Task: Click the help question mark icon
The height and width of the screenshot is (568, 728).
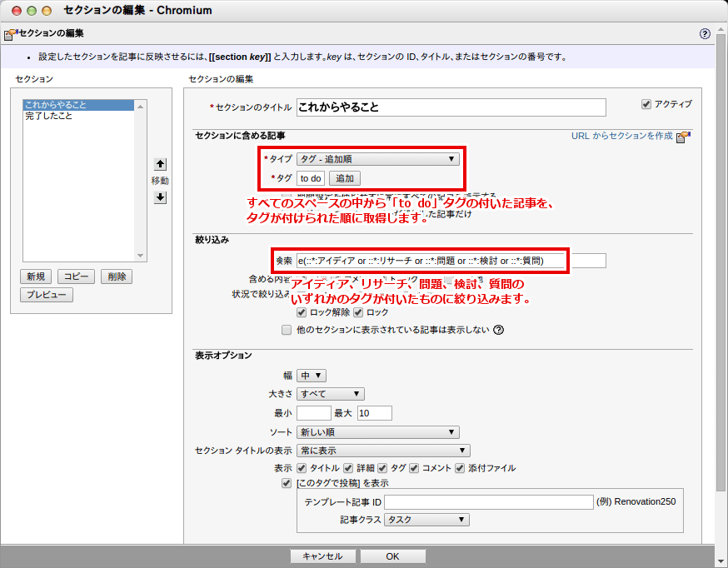Action: 706,34
